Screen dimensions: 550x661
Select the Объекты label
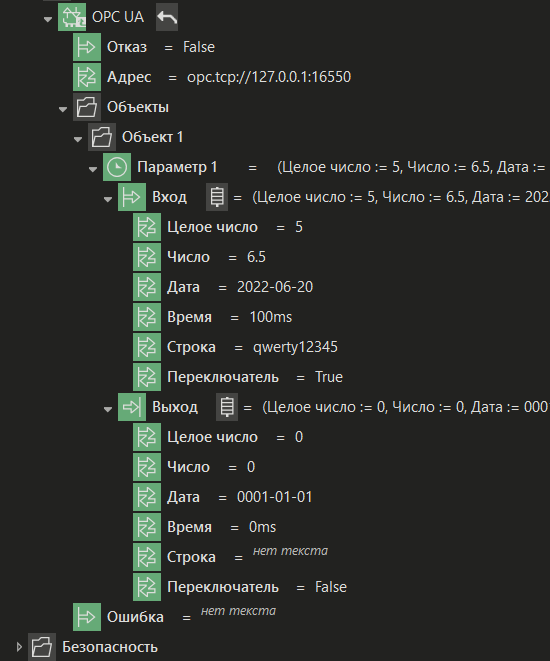138,107
